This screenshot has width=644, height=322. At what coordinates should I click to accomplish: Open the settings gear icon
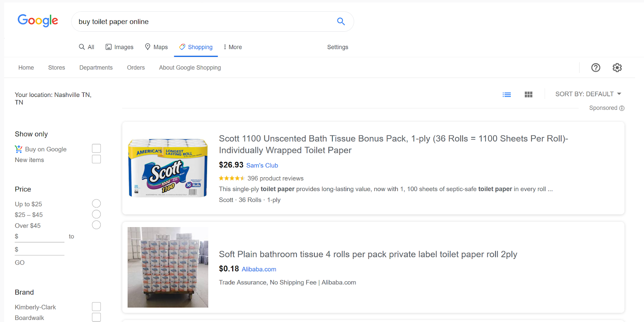pos(617,68)
